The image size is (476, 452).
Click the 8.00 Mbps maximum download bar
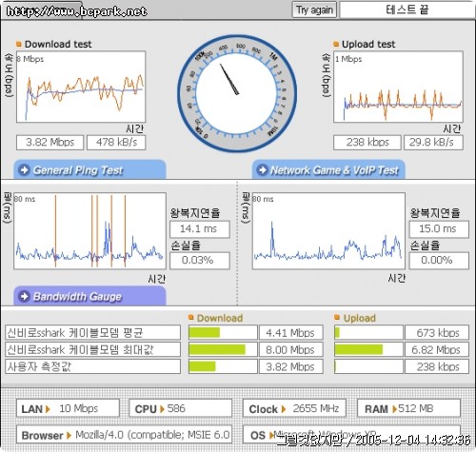pos(223,349)
